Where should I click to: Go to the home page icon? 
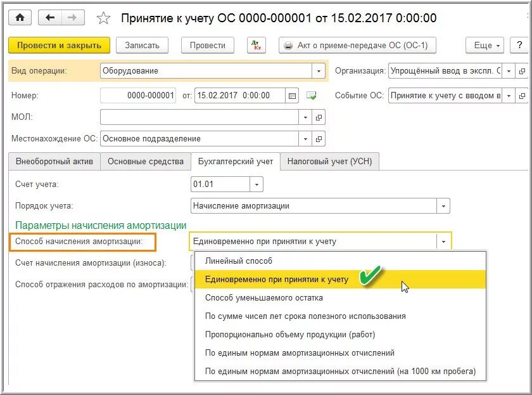point(20,17)
